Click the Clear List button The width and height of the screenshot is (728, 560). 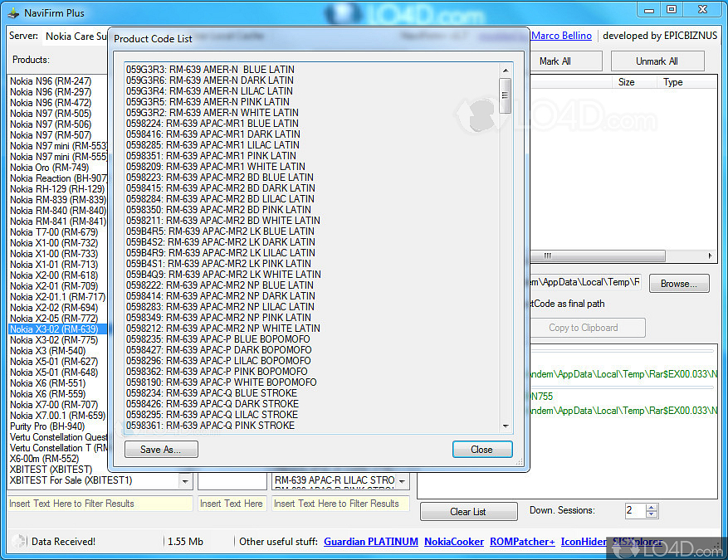[468, 512]
